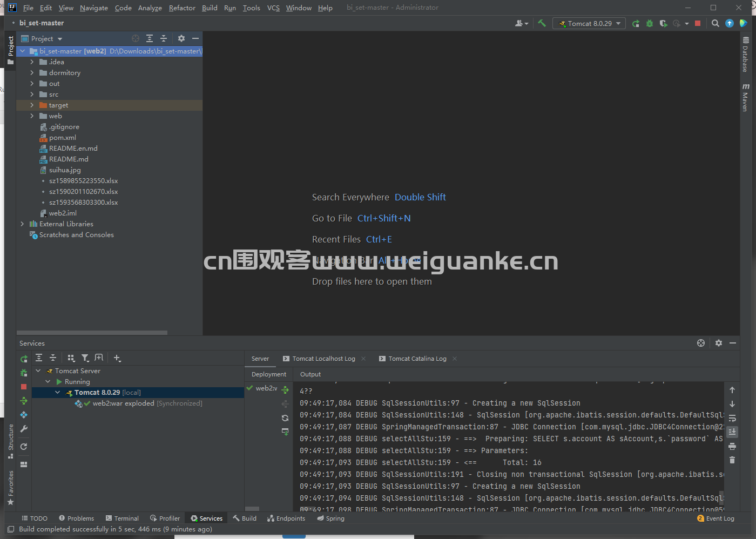This screenshot has height=539, width=756.
Task: Toggle tool window bars in the status corner
Action: [10, 529]
